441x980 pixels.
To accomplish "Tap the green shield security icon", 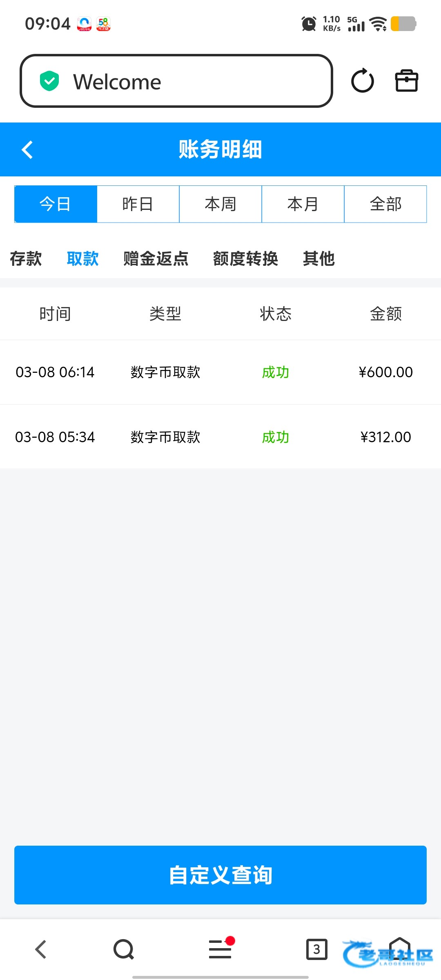I will [x=49, y=81].
